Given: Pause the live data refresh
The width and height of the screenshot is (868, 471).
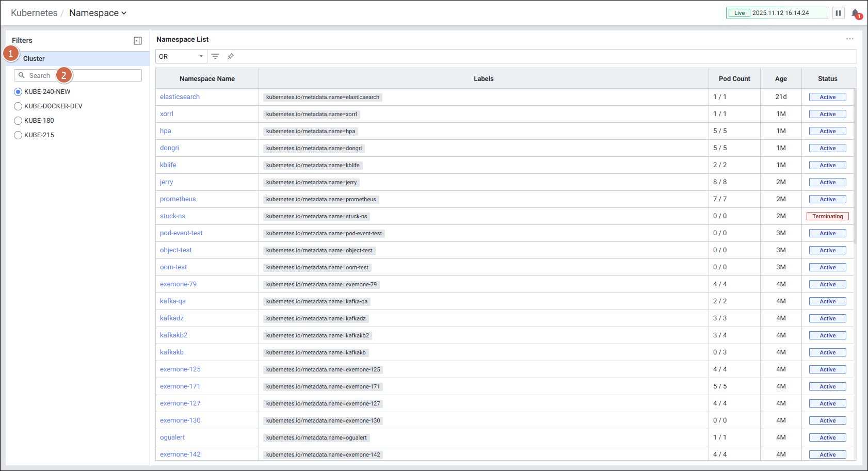Looking at the screenshot, I should point(838,13).
